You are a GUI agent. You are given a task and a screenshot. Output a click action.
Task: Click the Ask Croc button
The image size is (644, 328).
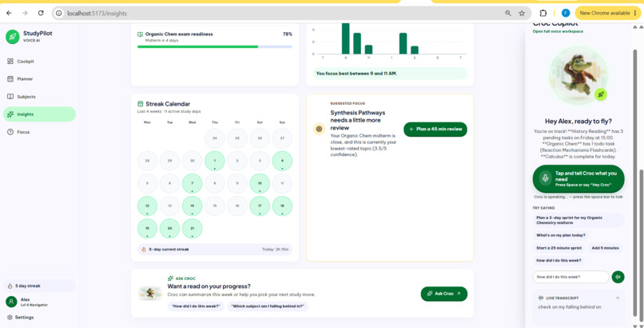(x=444, y=294)
